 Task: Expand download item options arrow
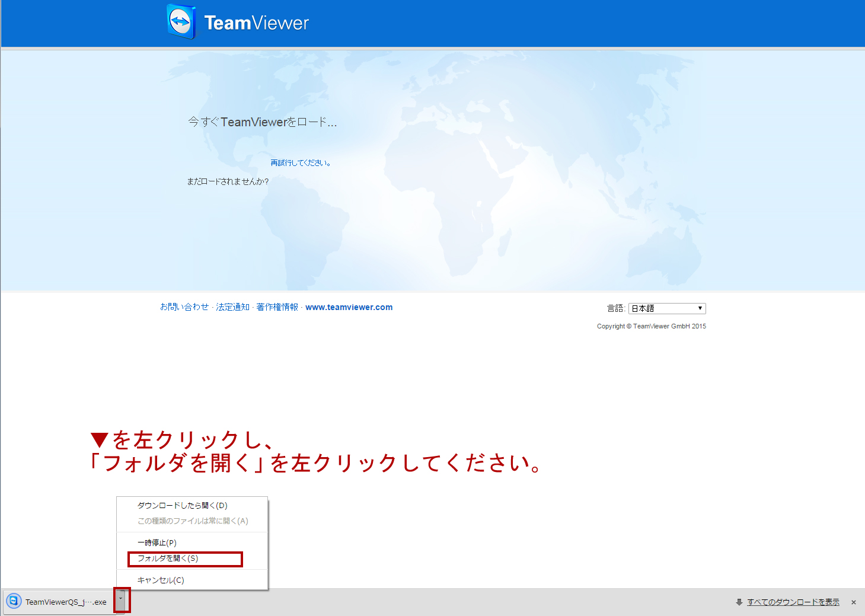pos(121,601)
